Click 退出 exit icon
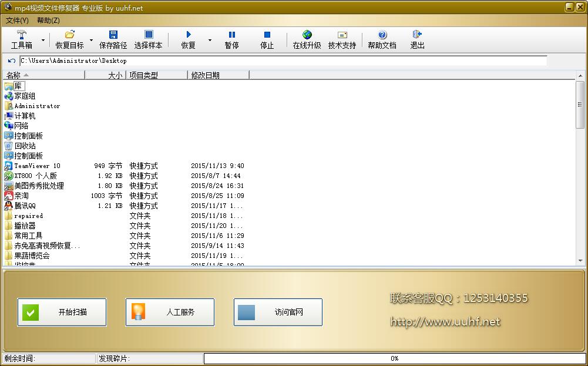 [418, 35]
